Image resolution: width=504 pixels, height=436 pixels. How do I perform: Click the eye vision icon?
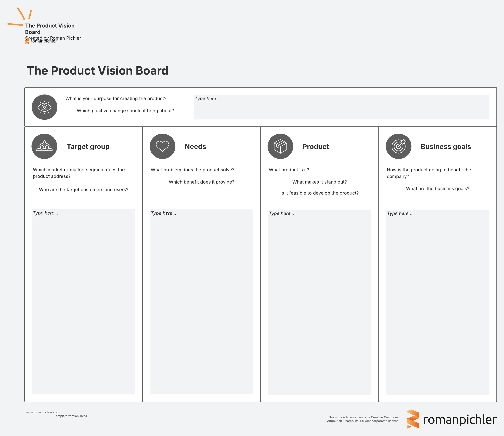[44, 107]
